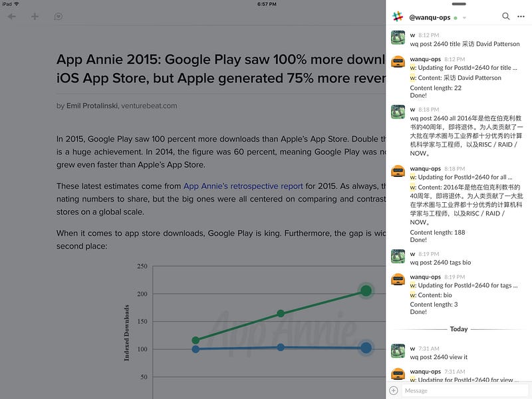Screen dimensions: 532x399
Task: Tap author name Emil Protalinski
Action: [92, 106]
